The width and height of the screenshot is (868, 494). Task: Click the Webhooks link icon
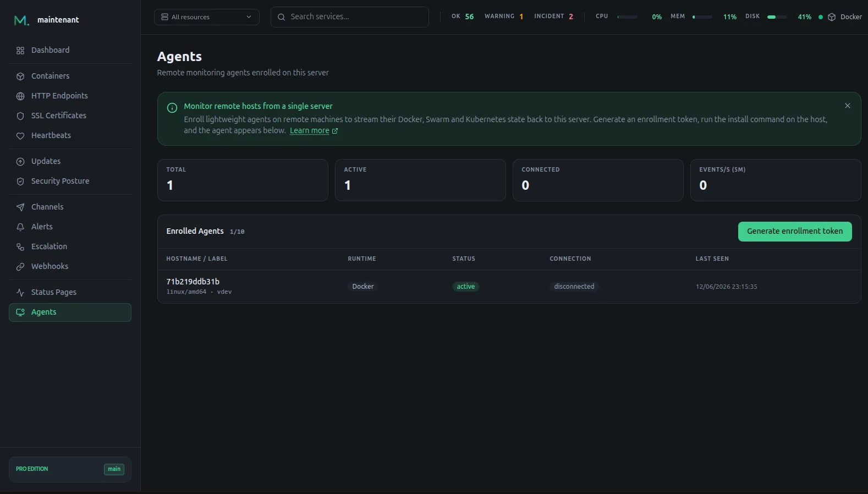[20, 267]
